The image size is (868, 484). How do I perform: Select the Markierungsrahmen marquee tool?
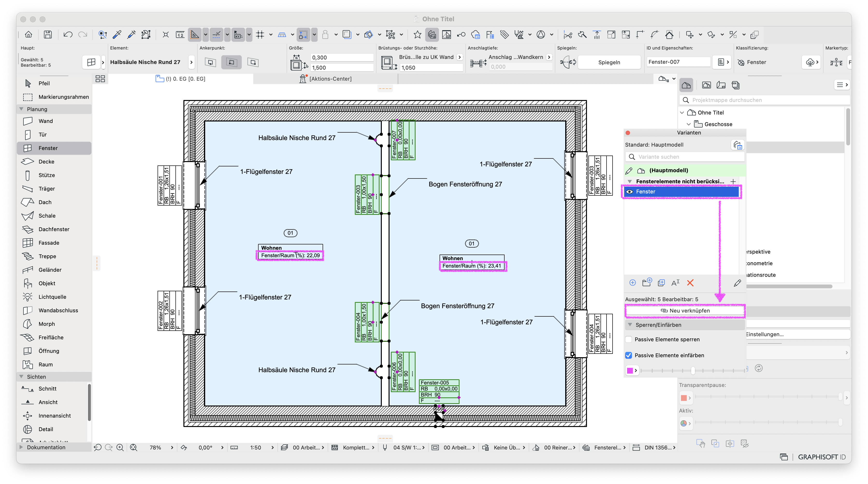point(54,97)
